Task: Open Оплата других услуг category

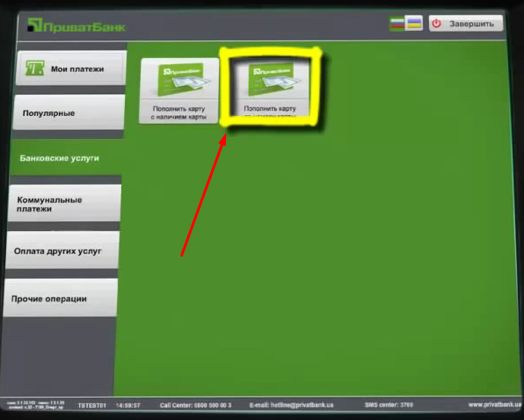Action: pyautogui.click(x=62, y=250)
